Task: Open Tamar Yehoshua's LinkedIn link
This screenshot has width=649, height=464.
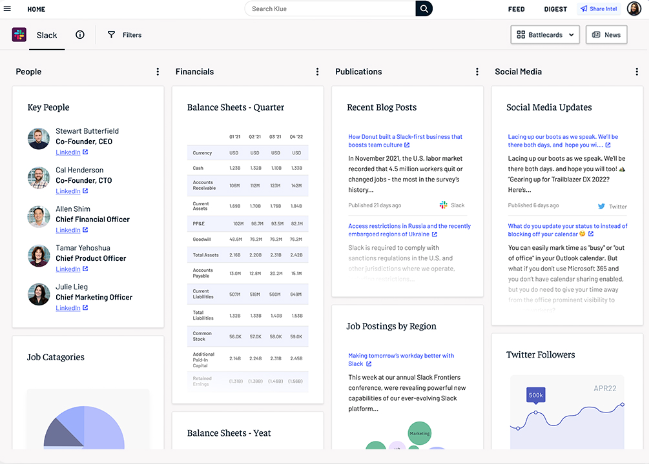Action: (68, 269)
